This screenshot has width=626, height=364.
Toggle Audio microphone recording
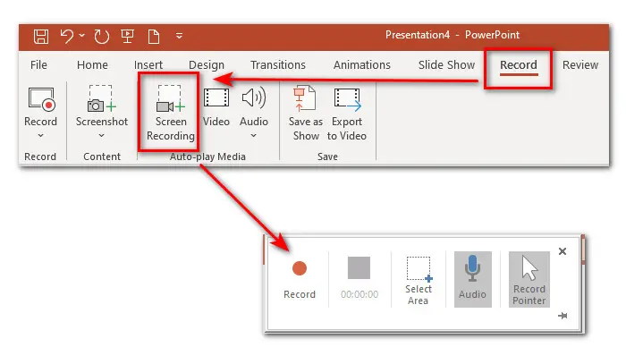point(473,279)
